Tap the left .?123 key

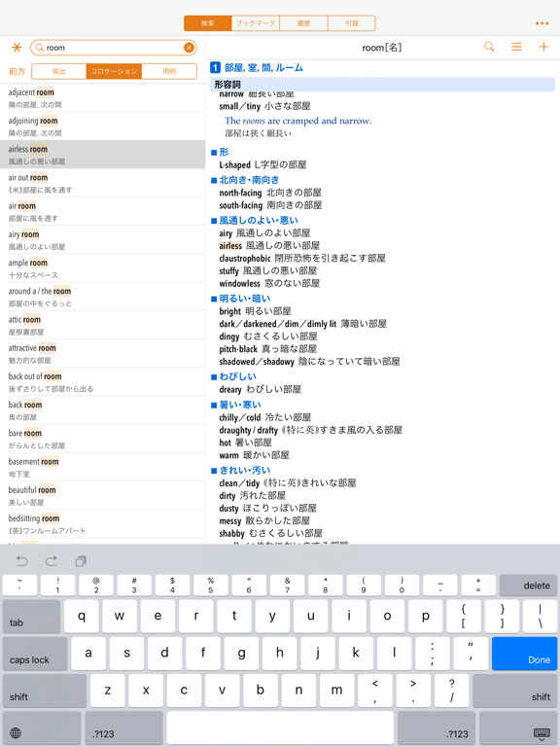123,729
